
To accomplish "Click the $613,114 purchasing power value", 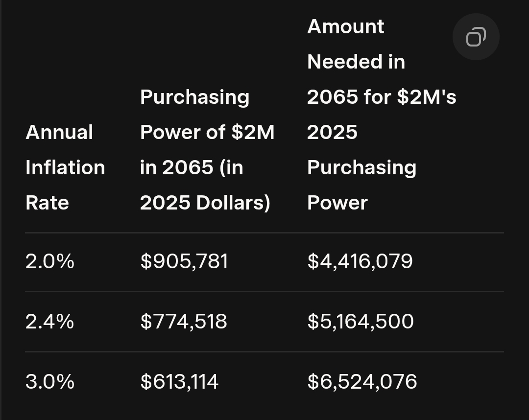I will [179, 382].
